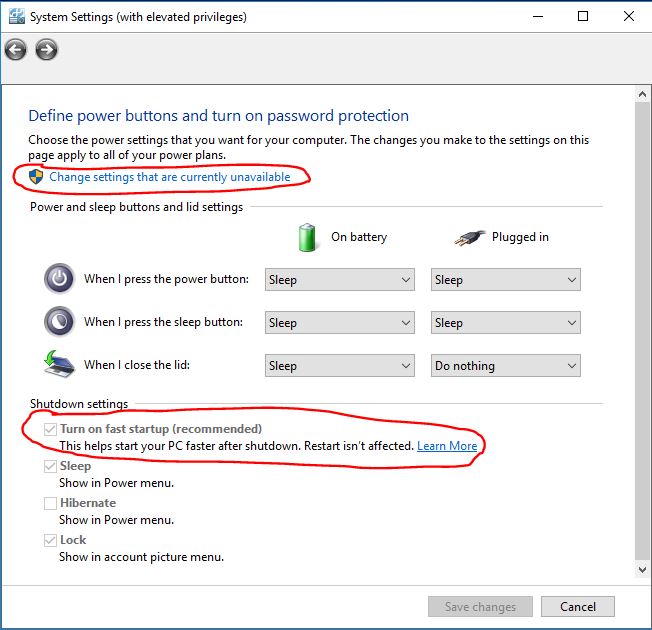652x630 pixels.
Task: Click the sleep button moon icon
Action: pos(59,321)
